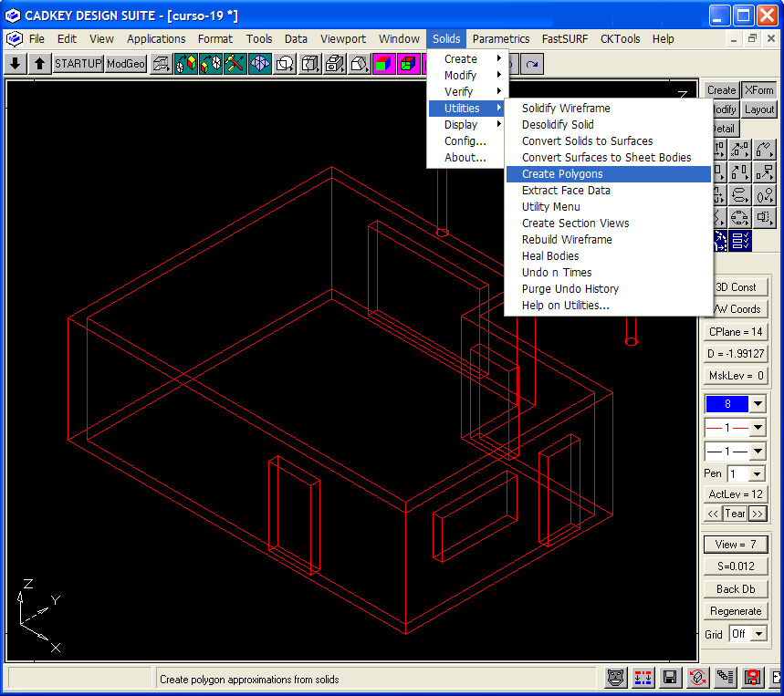
Task: Click the down arrow toolbar button
Action: point(16,64)
